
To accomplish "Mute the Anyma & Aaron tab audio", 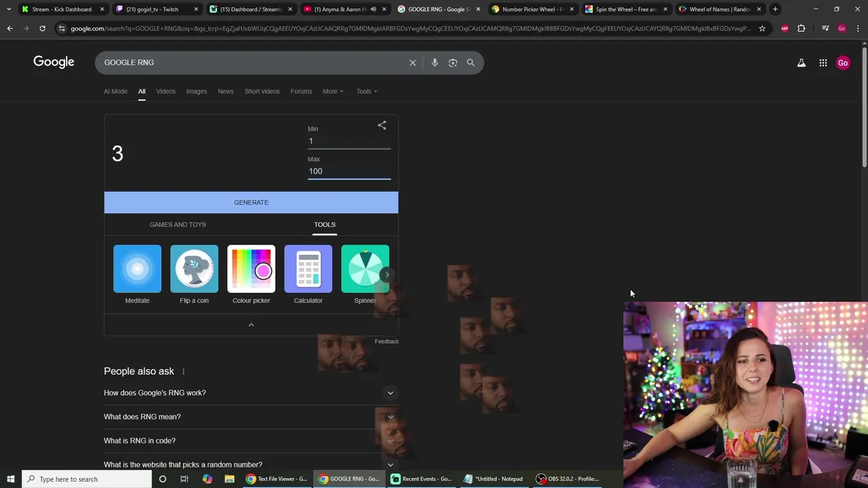I will [x=373, y=9].
